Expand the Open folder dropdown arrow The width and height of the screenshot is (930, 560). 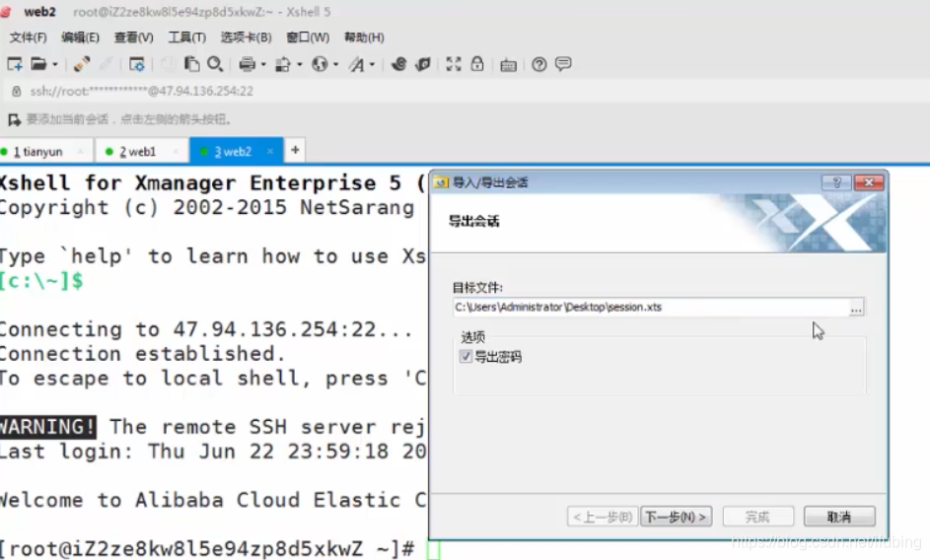tap(55, 64)
